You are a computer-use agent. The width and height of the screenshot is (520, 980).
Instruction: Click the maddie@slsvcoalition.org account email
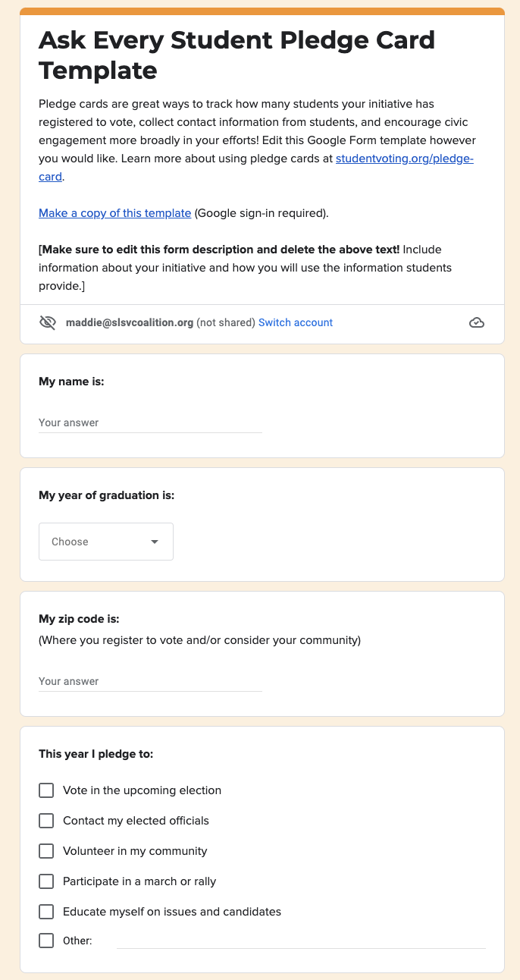pos(130,322)
